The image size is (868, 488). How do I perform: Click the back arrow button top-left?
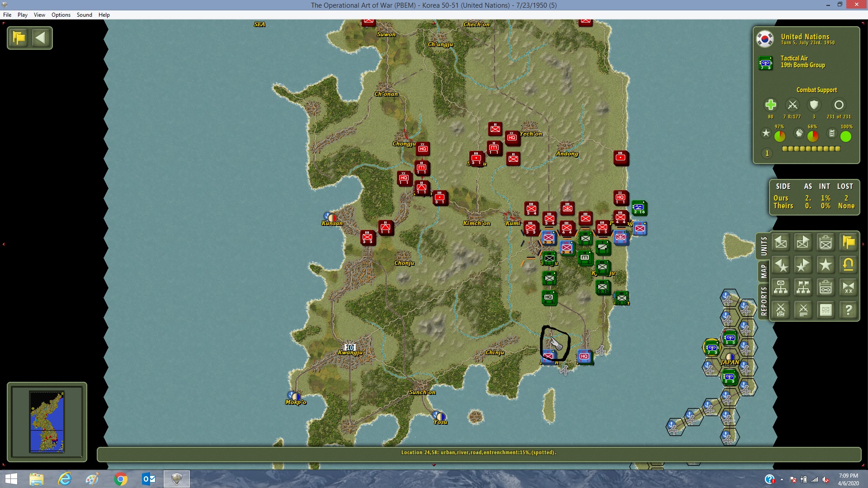[41, 38]
